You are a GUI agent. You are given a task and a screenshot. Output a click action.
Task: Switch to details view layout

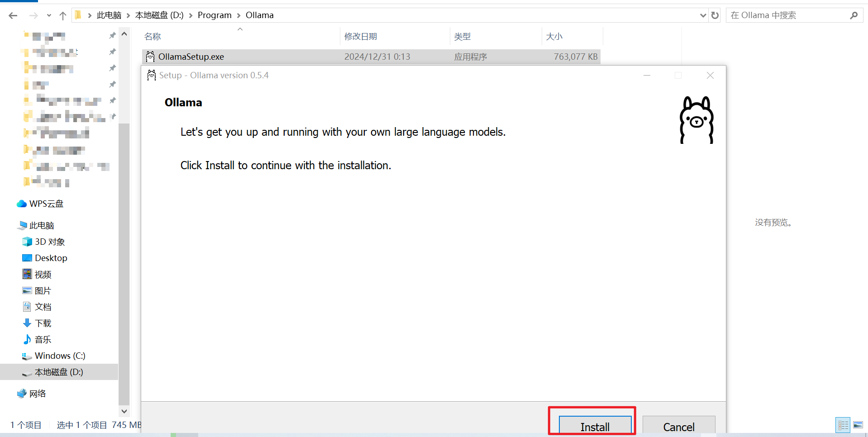[843, 425]
